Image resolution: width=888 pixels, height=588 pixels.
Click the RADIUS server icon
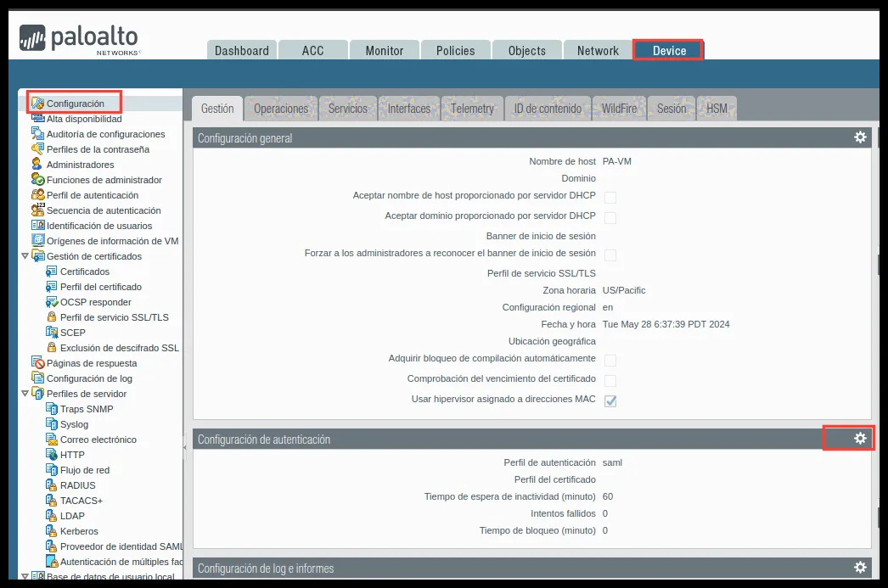[52, 485]
